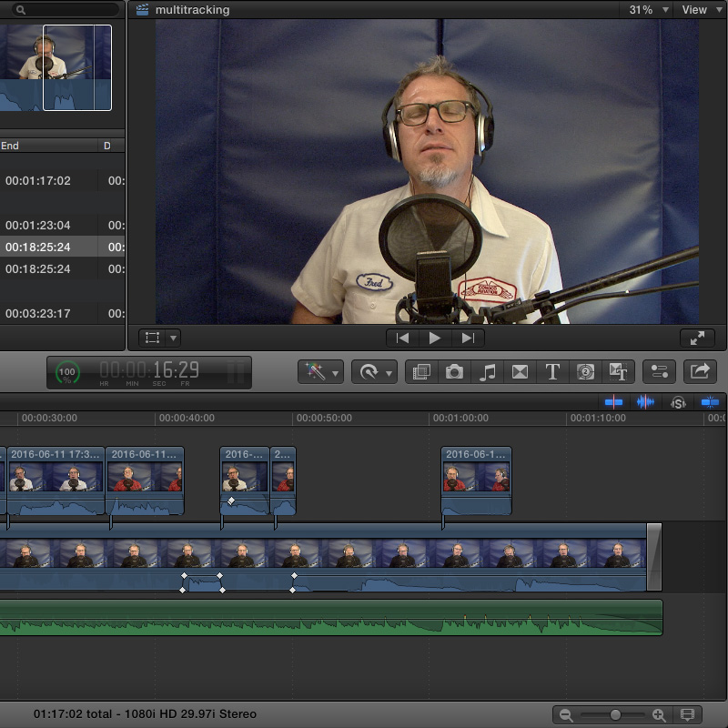Open the Effects browser
This screenshot has height=728, width=728.
[x=421, y=371]
